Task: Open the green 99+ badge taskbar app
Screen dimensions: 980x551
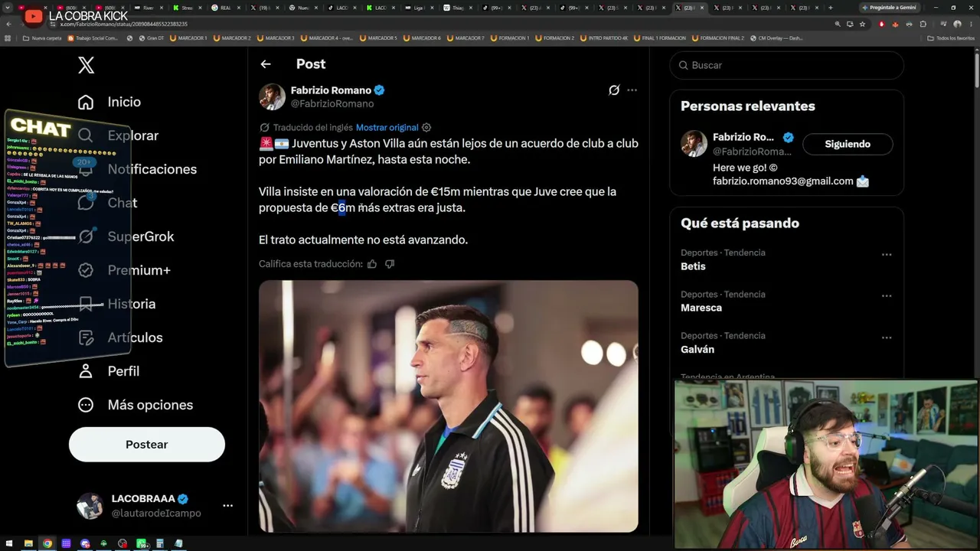Action: [x=142, y=543]
